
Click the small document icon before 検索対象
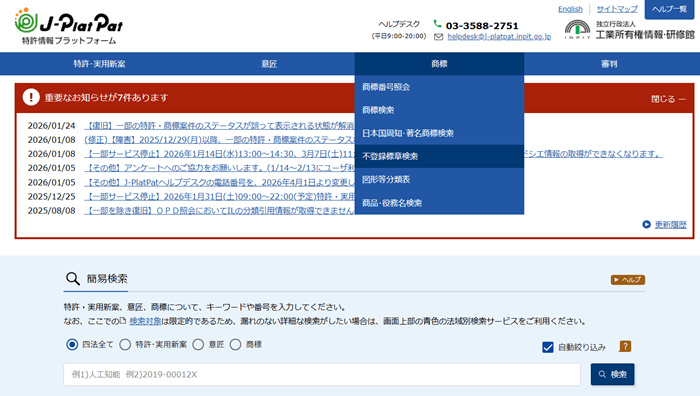(123, 321)
